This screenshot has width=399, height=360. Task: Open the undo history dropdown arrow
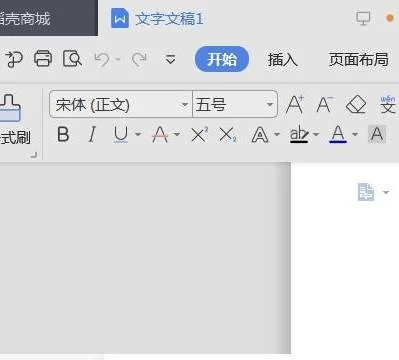[x=118, y=60]
